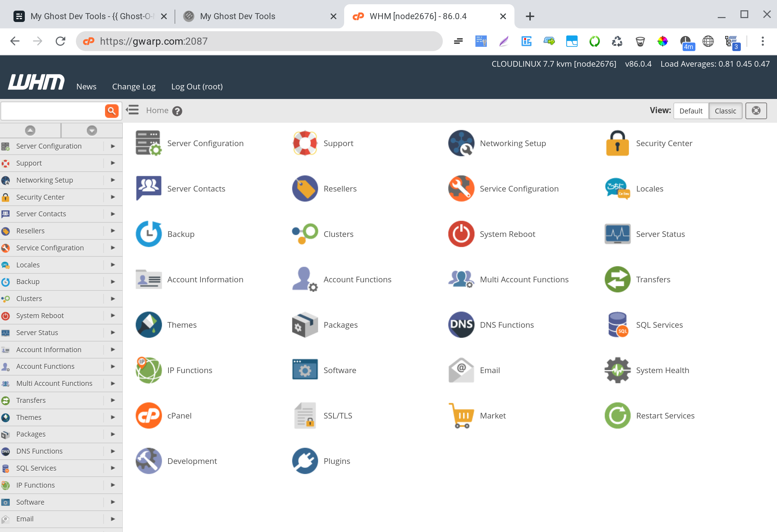Viewport: 777px width, 532px height.
Task: Open Account Information card icon in grid
Action: (x=149, y=279)
